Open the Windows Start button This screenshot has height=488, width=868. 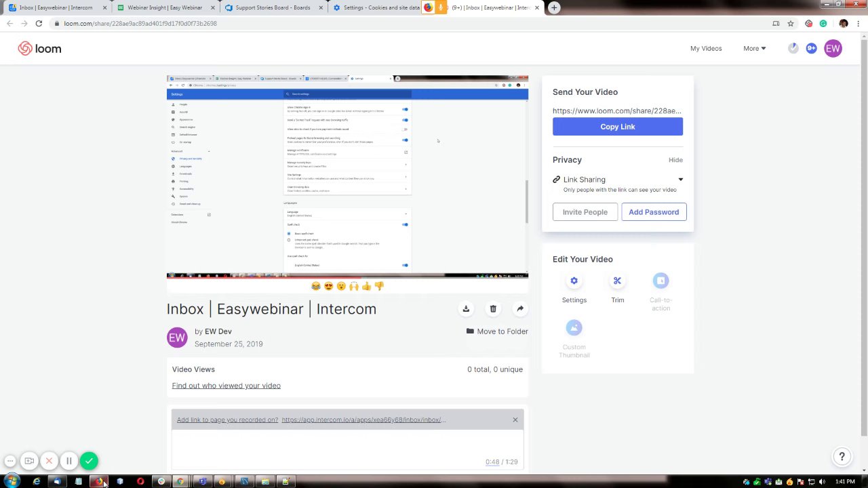tap(12, 481)
